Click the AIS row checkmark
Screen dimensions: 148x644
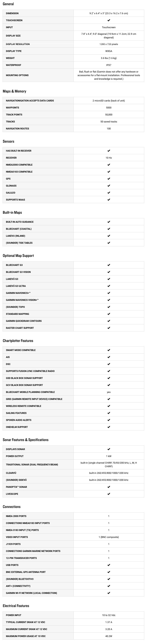coord(109,357)
